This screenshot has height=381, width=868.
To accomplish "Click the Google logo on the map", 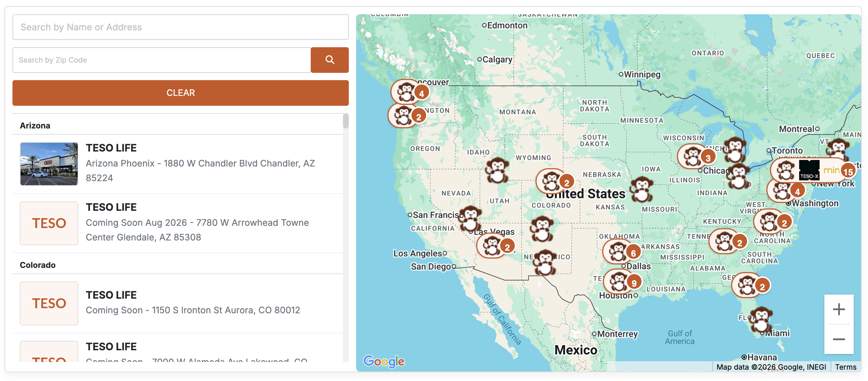I will (x=384, y=361).
